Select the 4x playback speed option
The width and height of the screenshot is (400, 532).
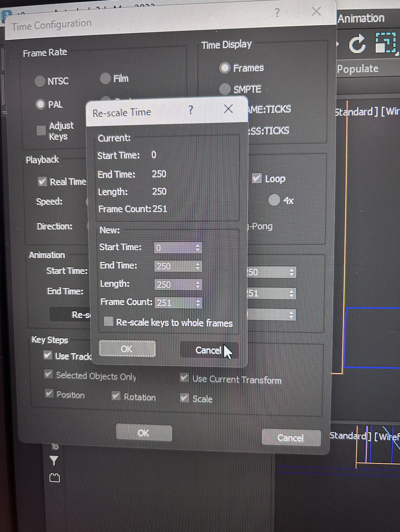click(x=274, y=200)
